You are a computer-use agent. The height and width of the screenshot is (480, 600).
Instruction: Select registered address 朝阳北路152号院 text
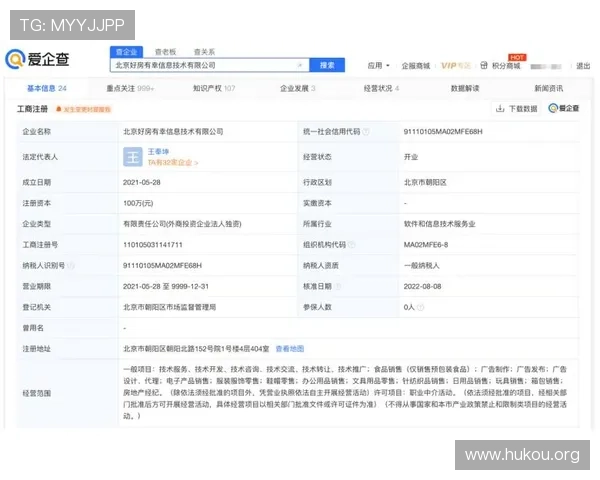click(x=196, y=349)
